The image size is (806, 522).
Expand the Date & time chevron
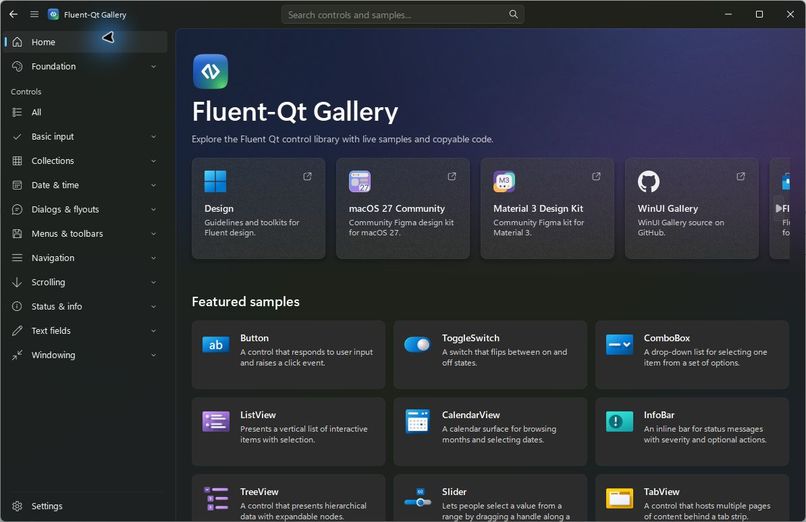coord(154,185)
